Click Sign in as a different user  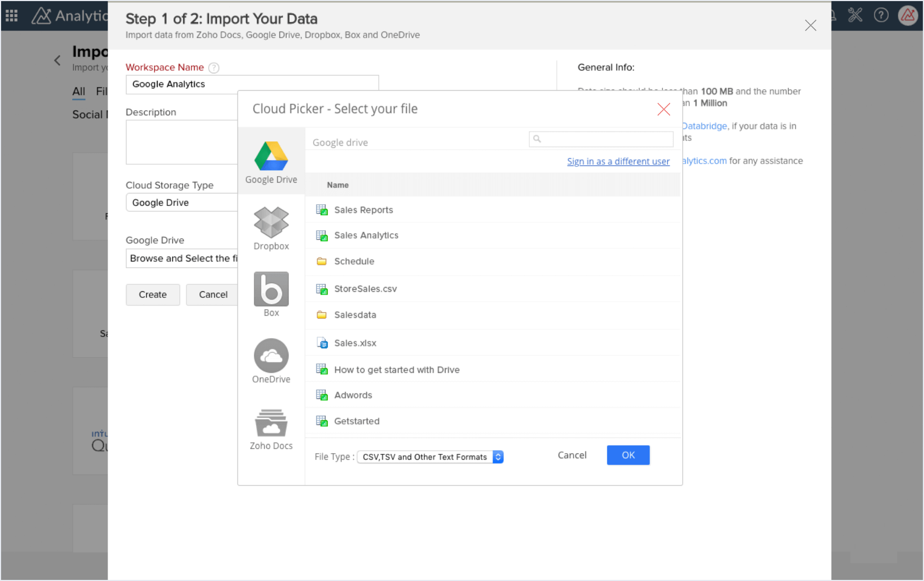(x=619, y=161)
